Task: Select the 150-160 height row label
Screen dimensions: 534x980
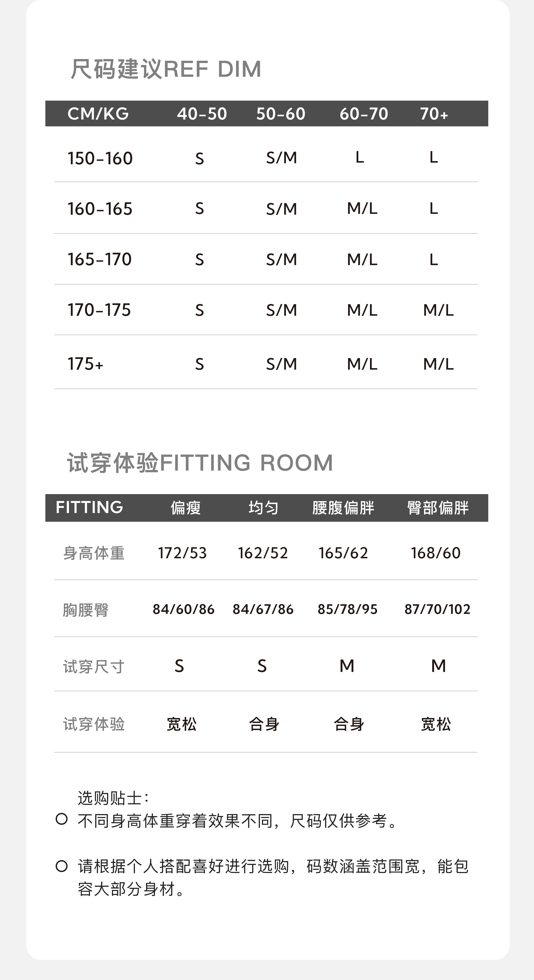Action: [x=100, y=158]
